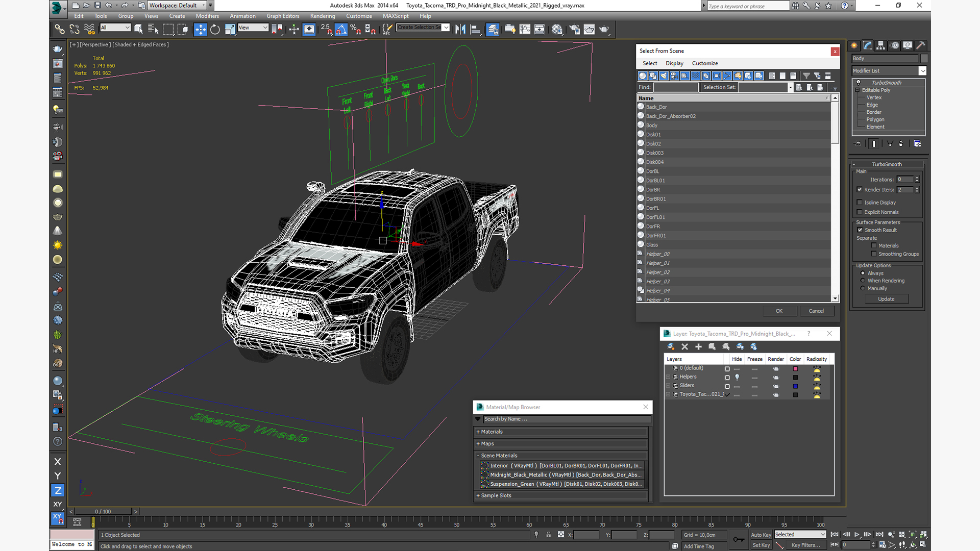The image size is (980, 551).
Task: Select When Rendering update option
Action: point(863,281)
